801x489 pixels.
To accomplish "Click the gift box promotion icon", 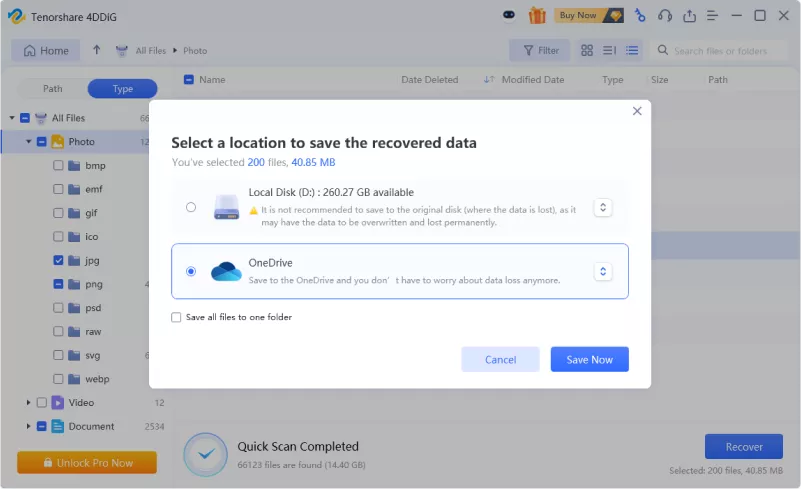I will 537,15.
